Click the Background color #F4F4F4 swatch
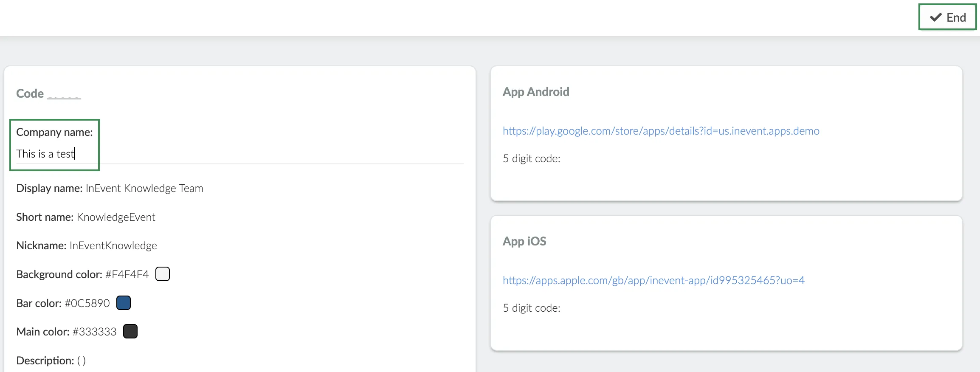The height and width of the screenshot is (372, 980). [x=163, y=274]
